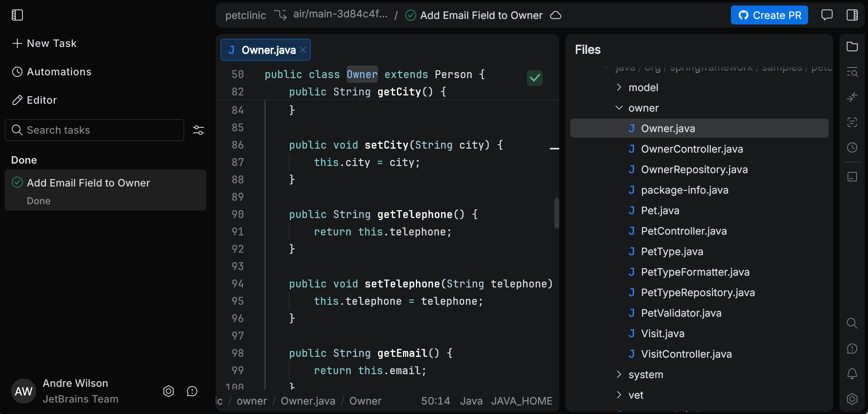Open task filter options icon
The width and height of the screenshot is (868, 414).
[x=198, y=130]
